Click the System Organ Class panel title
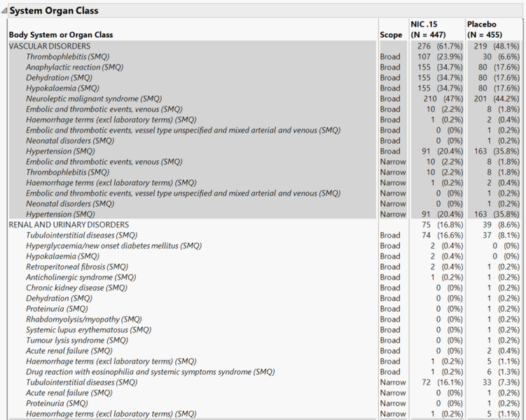Image resolution: width=526 pixels, height=420 pixels. tap(53, 11)
